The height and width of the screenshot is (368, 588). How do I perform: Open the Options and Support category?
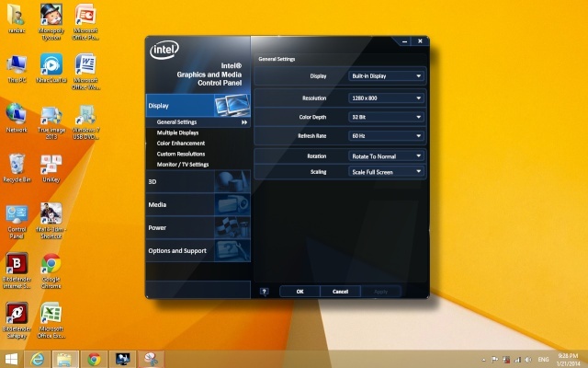pyautogui.click(x=198, y=251)
